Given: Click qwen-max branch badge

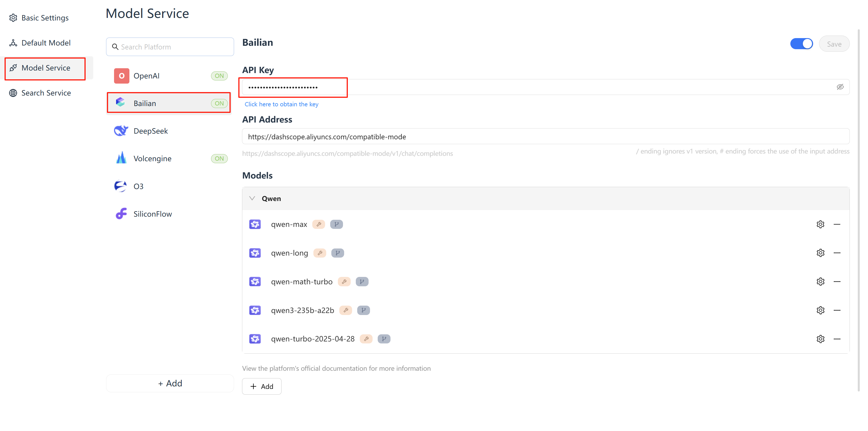Looking at the screenshot, I should pyautogui.click(x=336, y=224).
